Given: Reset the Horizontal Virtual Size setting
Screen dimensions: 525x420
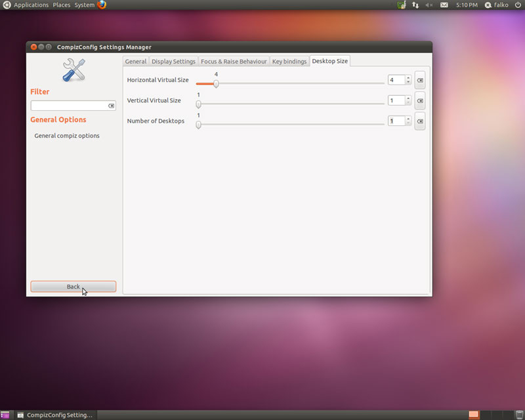Looking at the screenshot, I should click(x=420, y=80).
